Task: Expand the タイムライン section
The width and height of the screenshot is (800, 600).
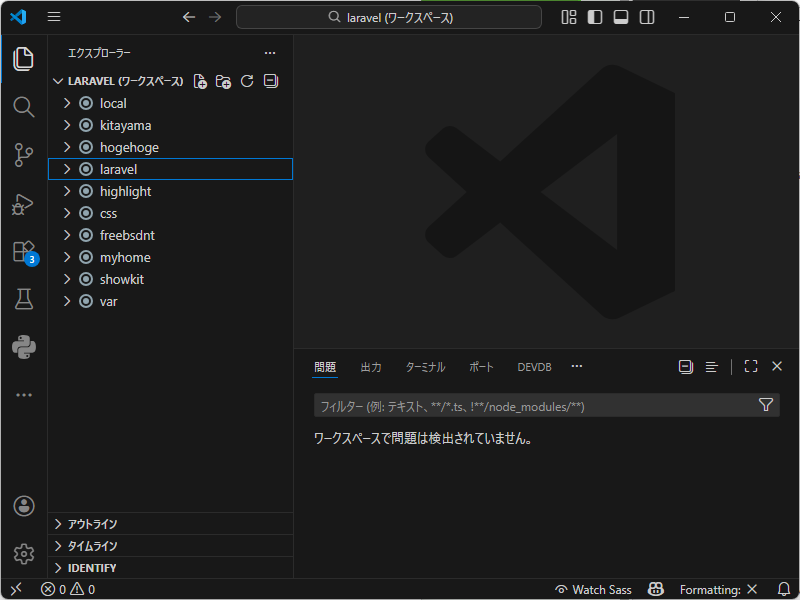Action: (92, 546)
